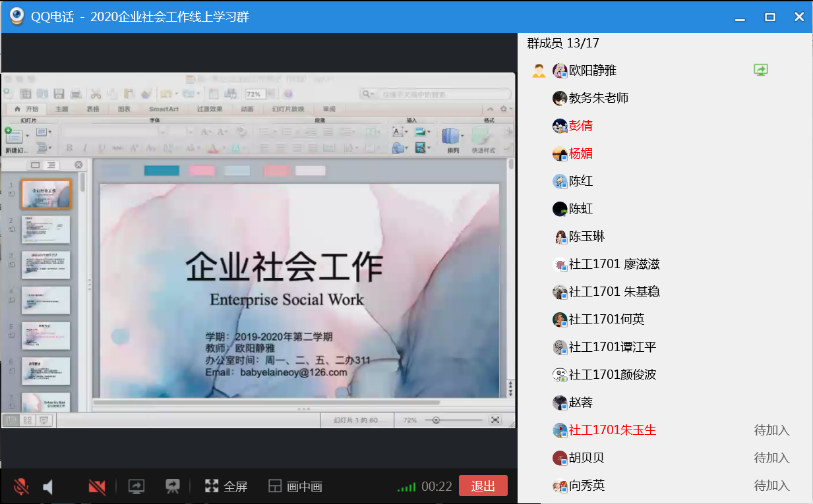Click 教务朱老师's avatar in member list
The image size is (813, 504).
[560, 98]
